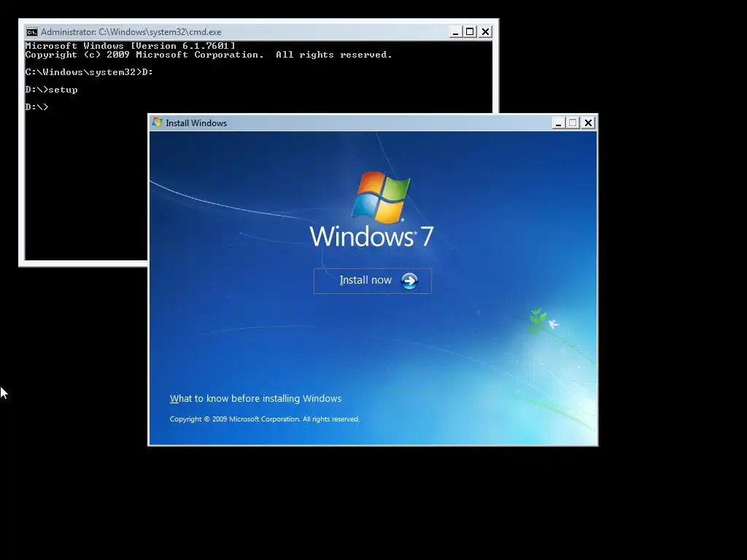
Task: Click the Administrator cmd.exe window title text
Action: [131, 32]
